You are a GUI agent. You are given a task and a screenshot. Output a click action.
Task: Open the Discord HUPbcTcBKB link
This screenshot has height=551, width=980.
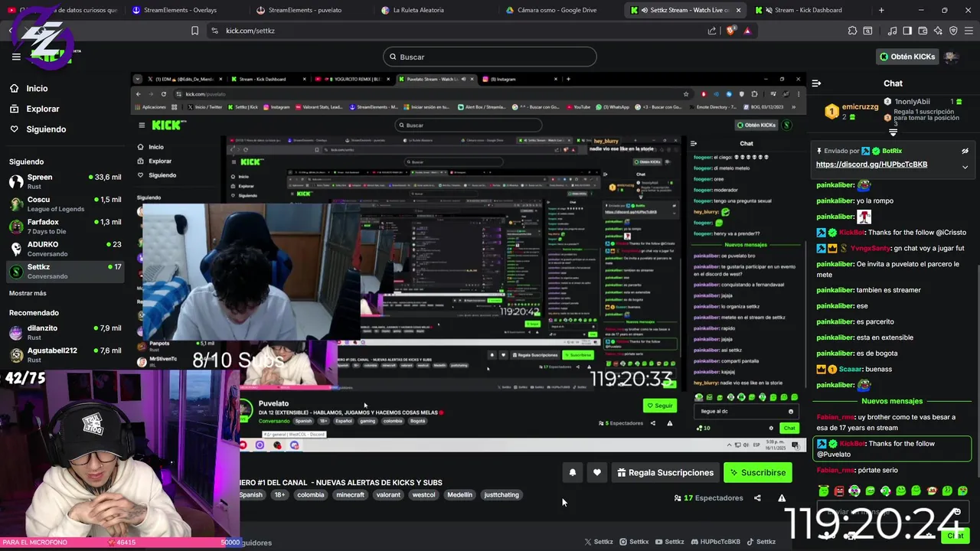point(715,542)
